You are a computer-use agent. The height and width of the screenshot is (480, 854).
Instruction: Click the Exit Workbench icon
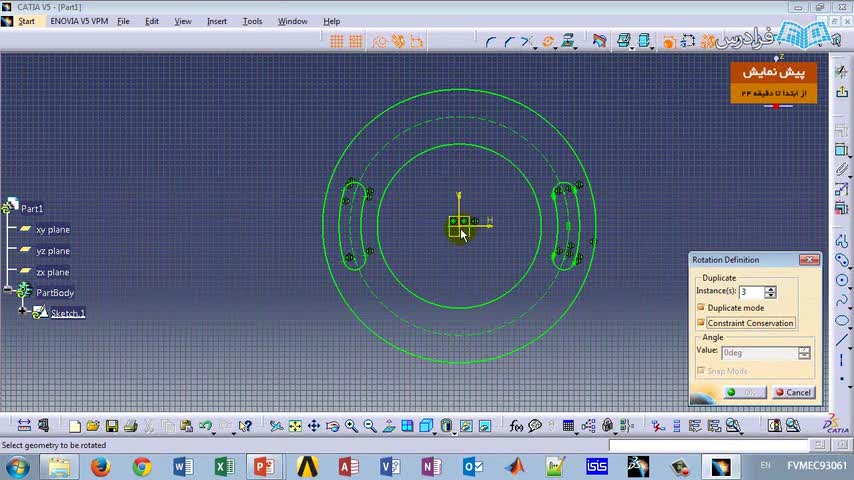pos(842,91)
